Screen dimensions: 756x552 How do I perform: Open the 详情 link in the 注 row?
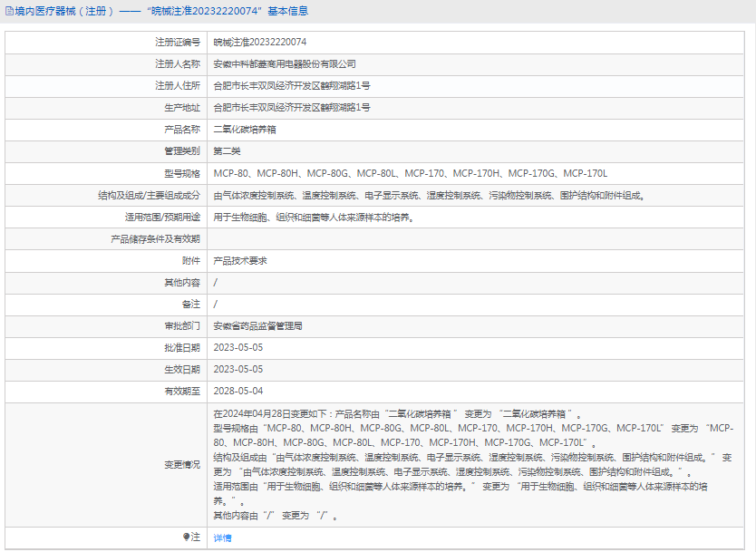(222, 538)
